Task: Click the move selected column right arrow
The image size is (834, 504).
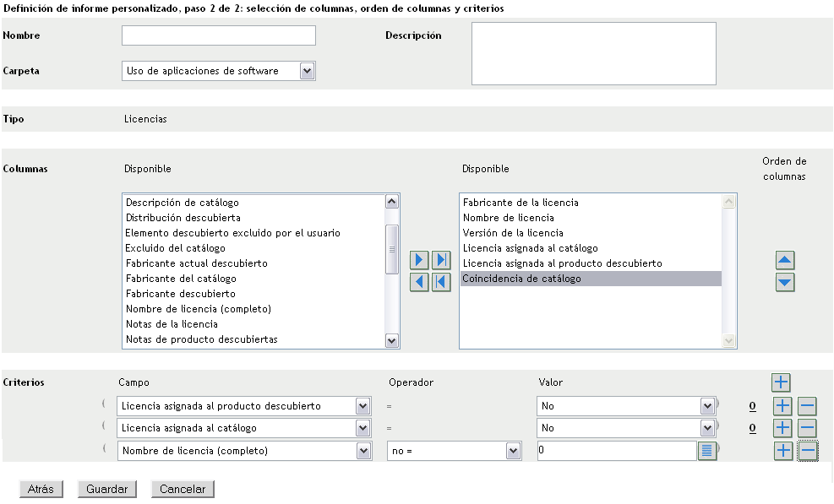Action: pos(419,260)
